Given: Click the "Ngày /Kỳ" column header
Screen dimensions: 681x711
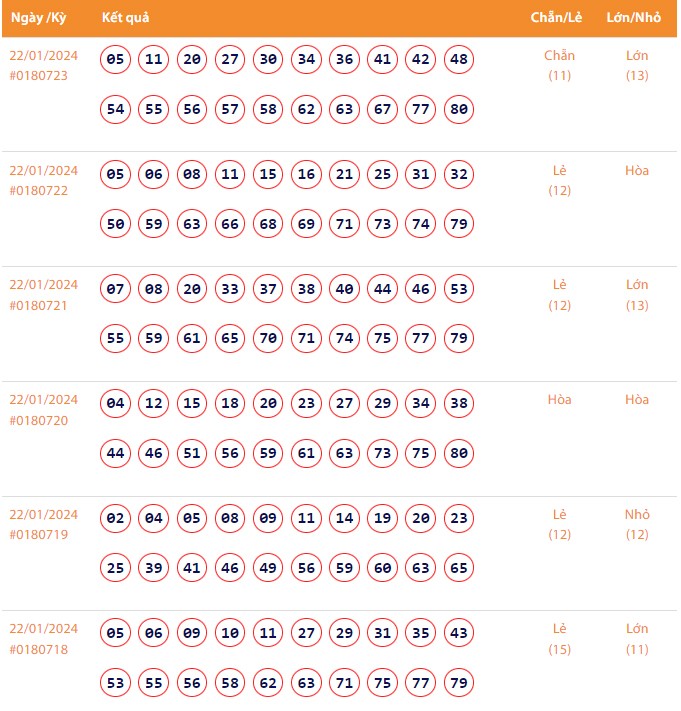Looking at the screenshot, I should [x=38, y=18].
